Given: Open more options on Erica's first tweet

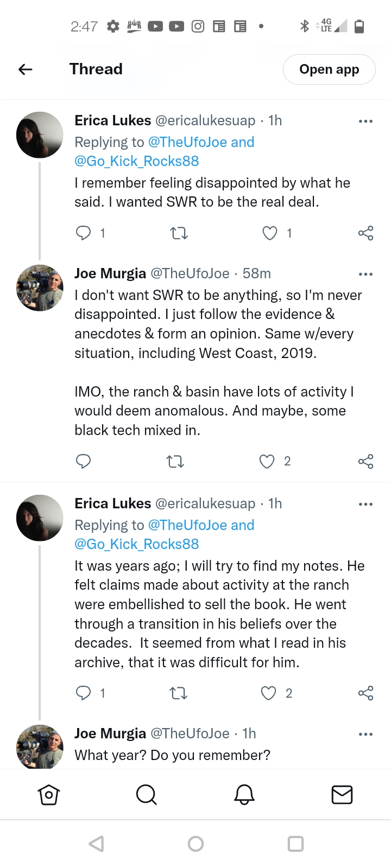Looking at the screenshot, I should [x=365, y=121].
